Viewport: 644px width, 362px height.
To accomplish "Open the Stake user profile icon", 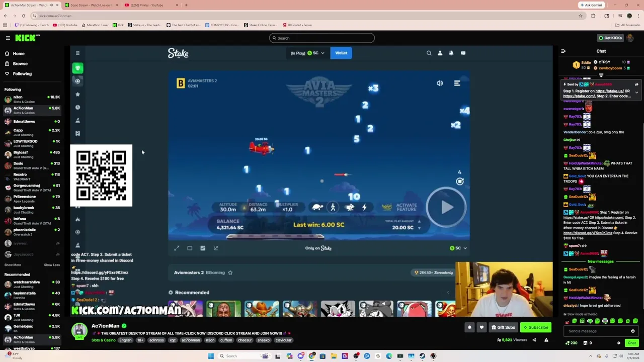I will pyautogui.click(x=440, y=53).
